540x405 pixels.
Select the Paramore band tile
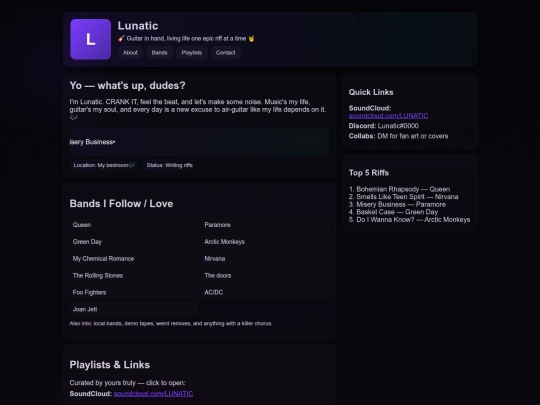pos(265,225)
